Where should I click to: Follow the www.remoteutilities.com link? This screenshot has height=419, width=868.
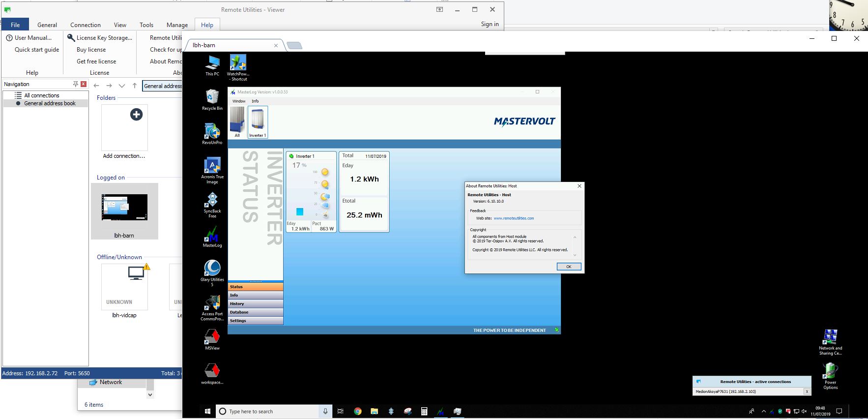pyautogui.click(x=514, y=218)
